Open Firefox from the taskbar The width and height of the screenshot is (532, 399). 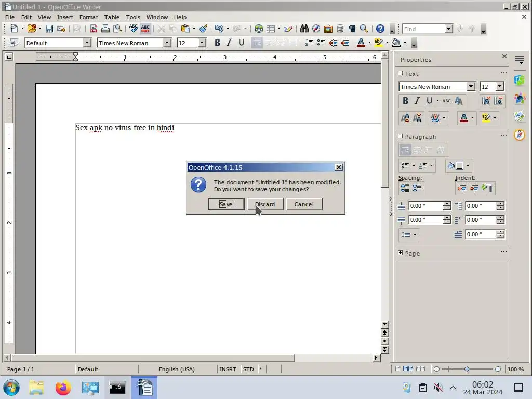(63, 388)
